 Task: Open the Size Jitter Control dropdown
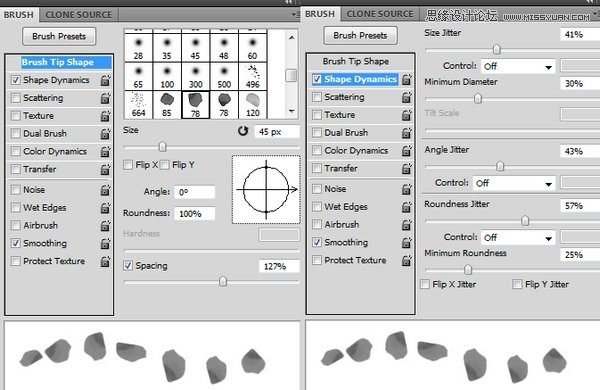(518, 66)
